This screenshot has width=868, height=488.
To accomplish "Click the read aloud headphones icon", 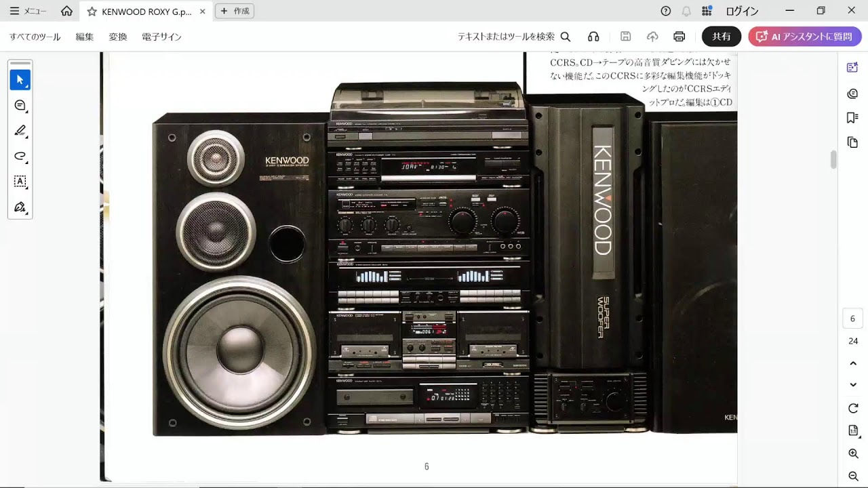I will (593, 37).
